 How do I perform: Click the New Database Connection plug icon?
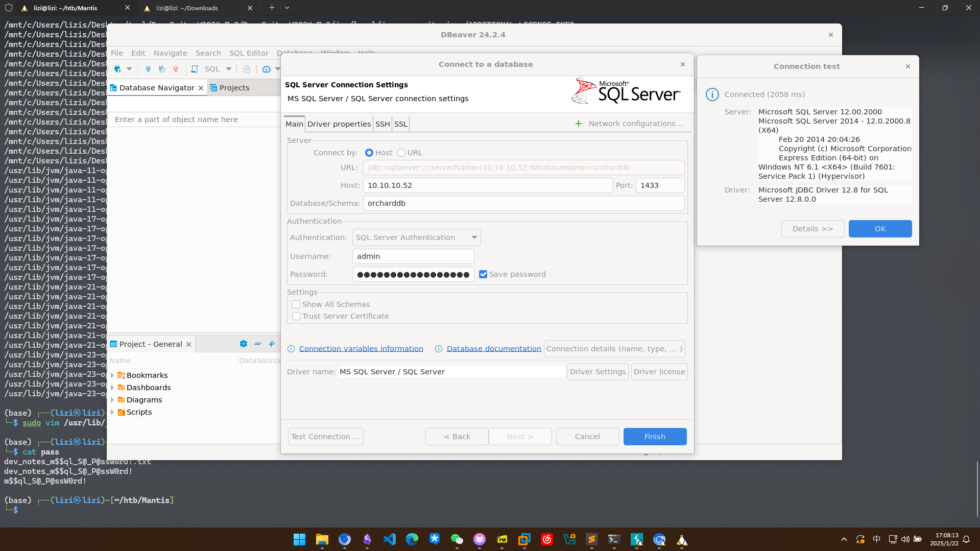click(118, 69)
